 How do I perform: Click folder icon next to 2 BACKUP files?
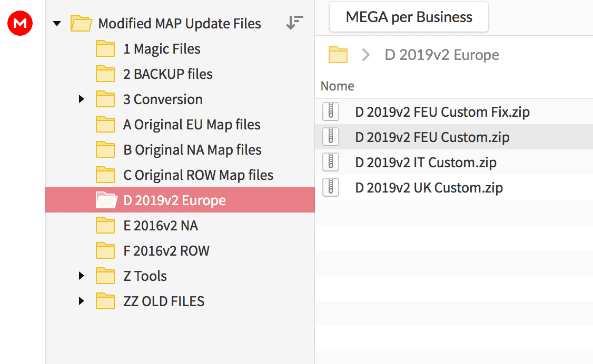(105, 74)
